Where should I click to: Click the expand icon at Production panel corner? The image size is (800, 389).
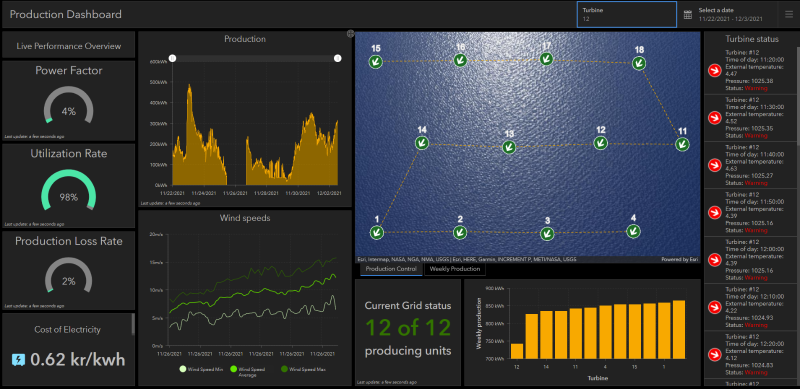click(350, 34)
